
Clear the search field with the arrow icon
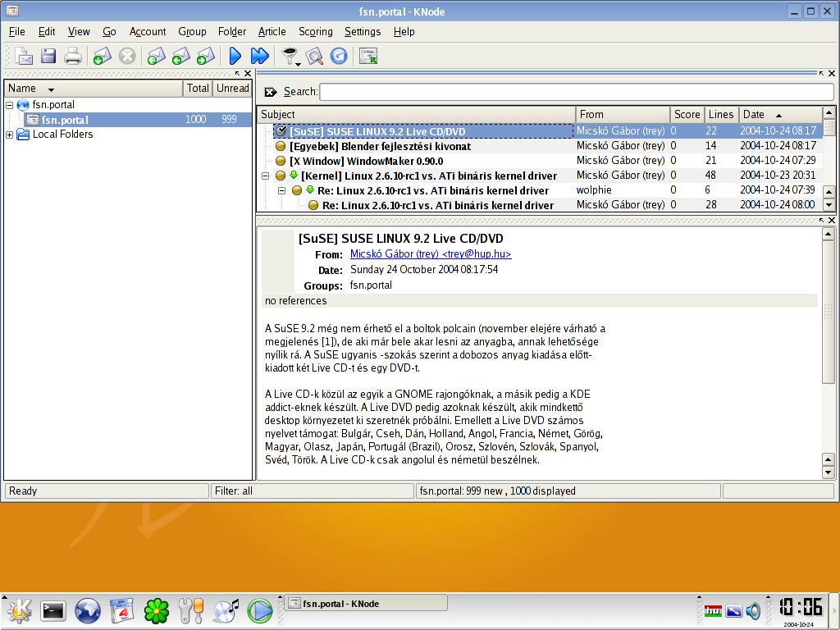(271, 92)
